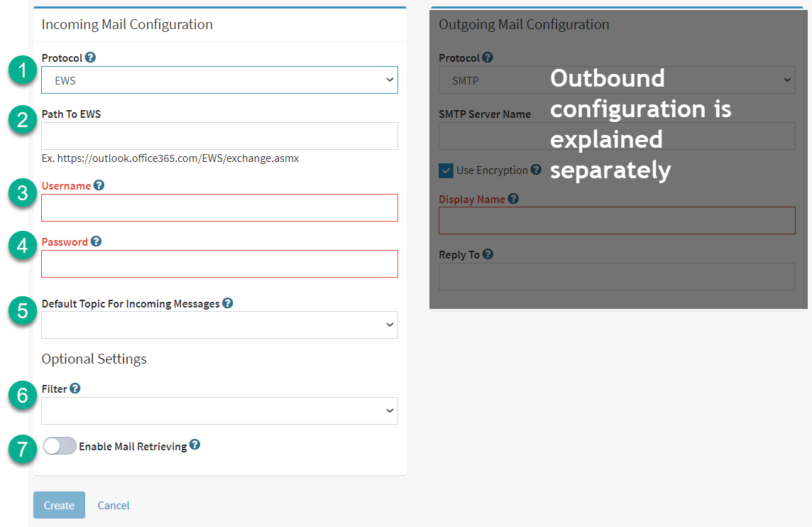Screen dimensions: 812x527
Task: Focus the Path To EWS input field
Action: pyautogui.click(x=219, y=136)
